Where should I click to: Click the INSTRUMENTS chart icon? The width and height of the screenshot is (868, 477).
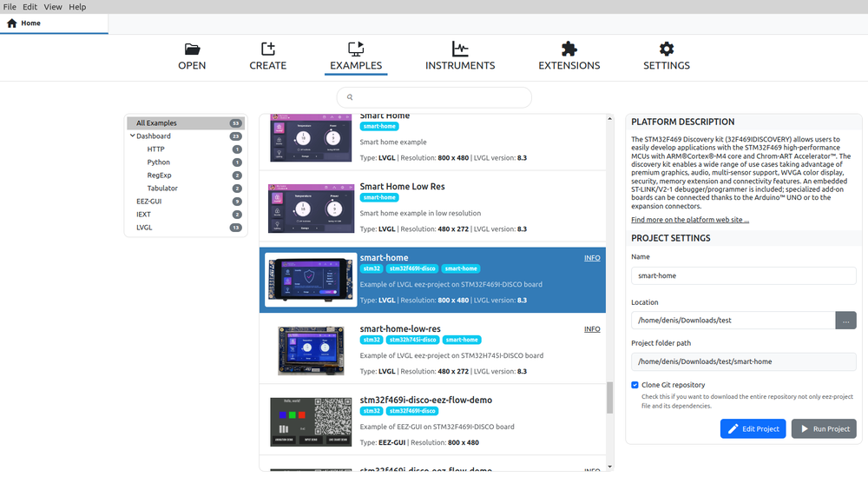pyautogui.click(x=460, y=49)
